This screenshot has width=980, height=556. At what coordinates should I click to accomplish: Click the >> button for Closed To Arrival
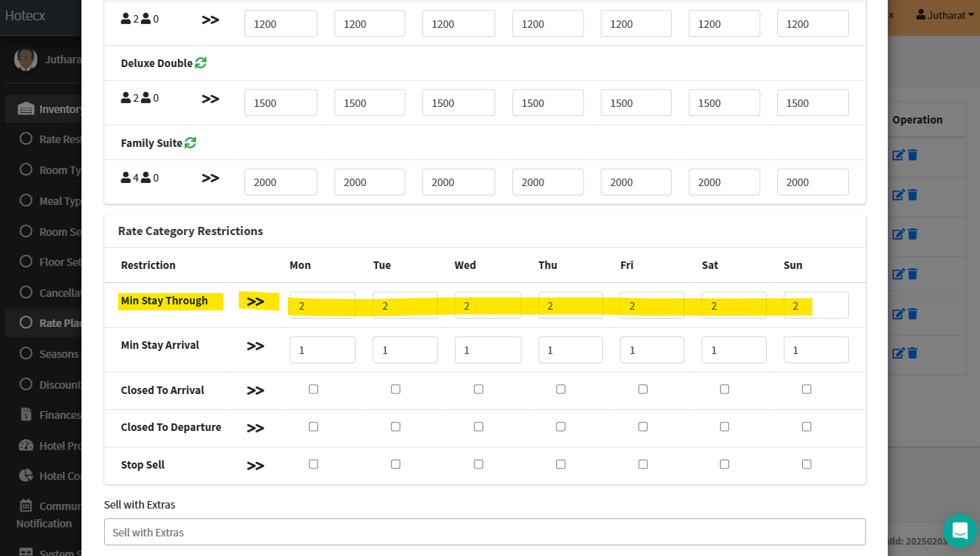point(256,390)
